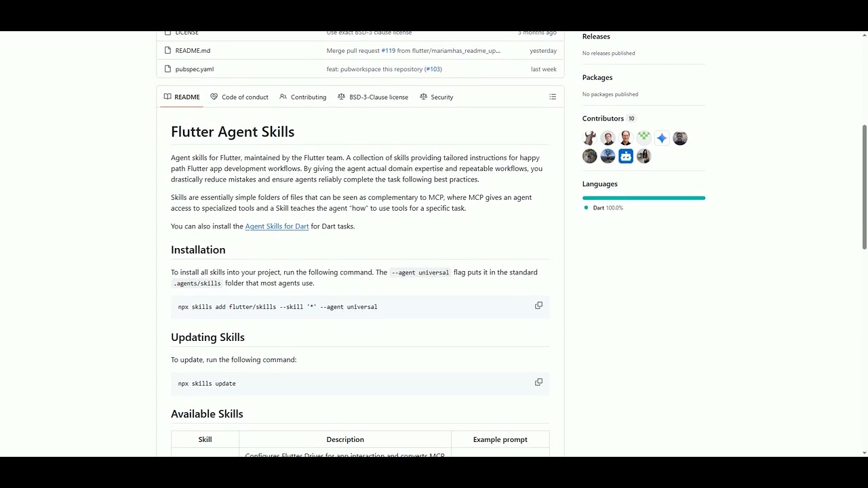Viewport: 868px width, 488px height.
Task: Click the Languages heading
Action: [599, 184]
